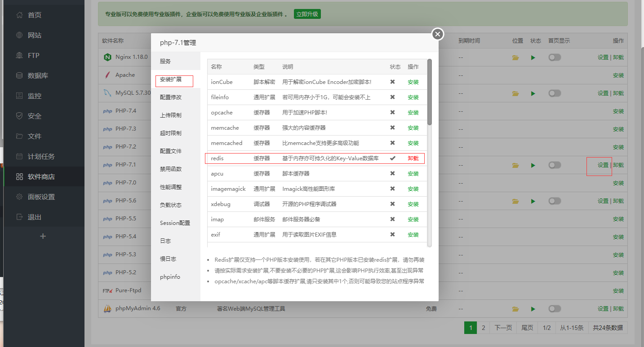644x347 pixels.
Task: Click the play status icon for PHP-7.1
Action: (x=533, y=165)
